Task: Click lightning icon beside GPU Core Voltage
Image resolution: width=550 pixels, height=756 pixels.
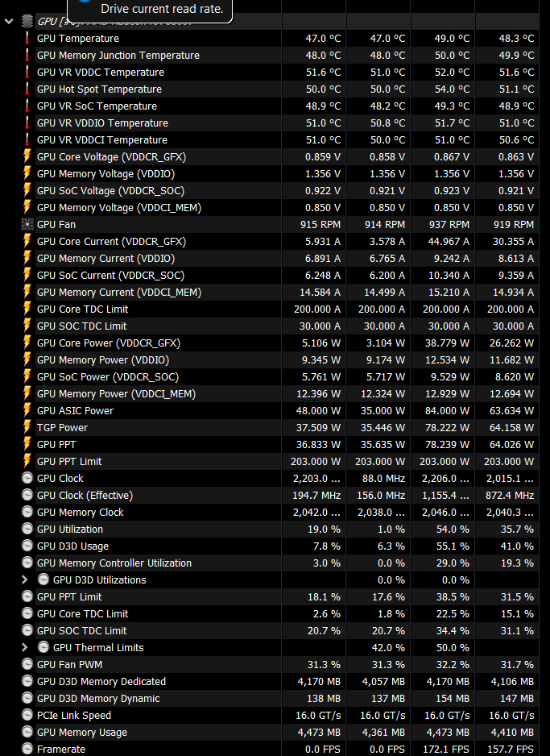Action: coord(27,156)
